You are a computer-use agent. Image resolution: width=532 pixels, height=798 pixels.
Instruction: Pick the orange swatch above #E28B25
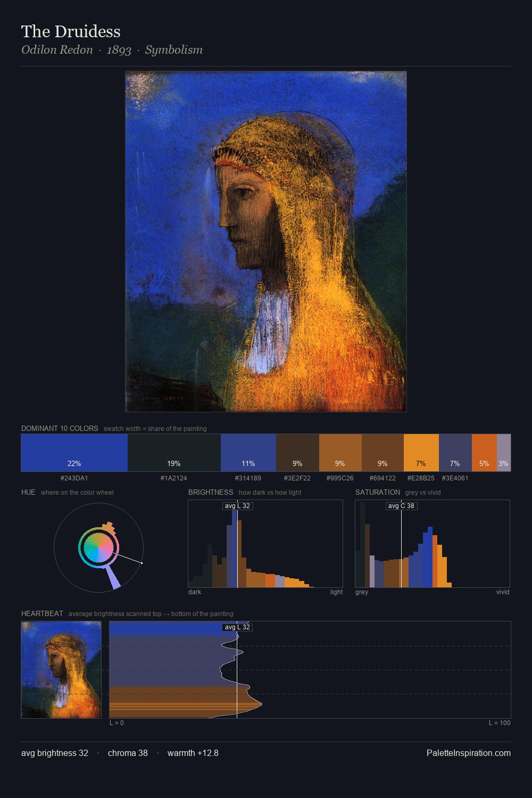421,453
